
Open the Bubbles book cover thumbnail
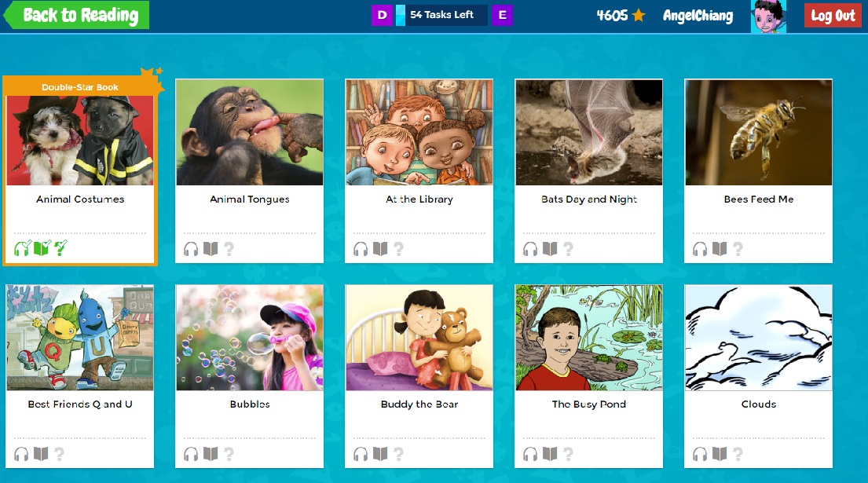tap(250, 338)
